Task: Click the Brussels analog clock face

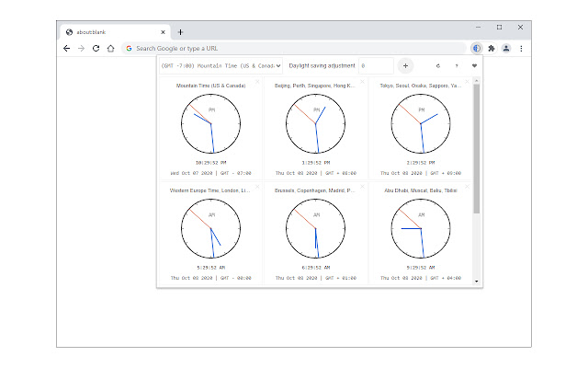Action: click(x=316, y=228)
